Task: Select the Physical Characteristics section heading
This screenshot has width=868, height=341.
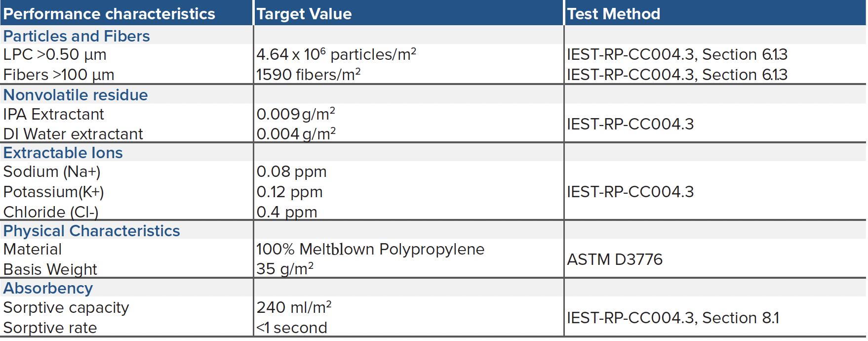Action: pos(91,231)
